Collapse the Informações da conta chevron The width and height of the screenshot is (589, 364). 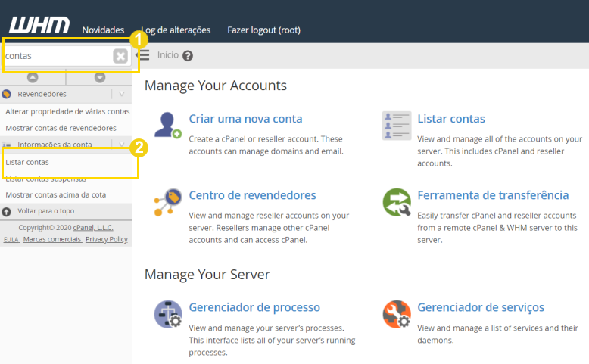[121, 145]
